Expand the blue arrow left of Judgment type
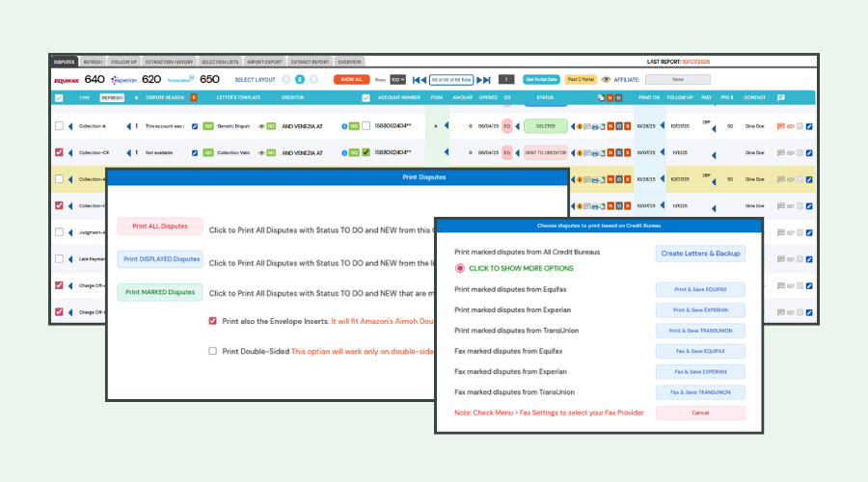This screenshot has width=868, height=482. point(70,232)
